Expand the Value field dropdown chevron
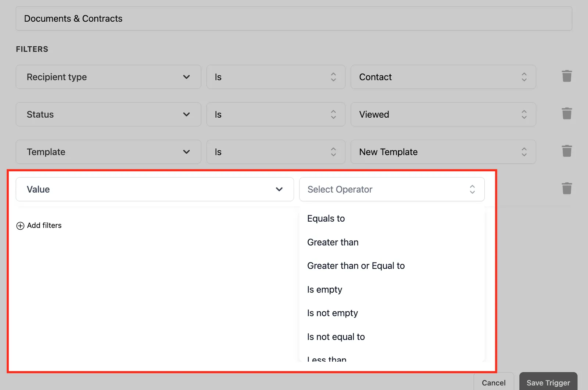This screenshot has width=588, height=390. (279, 189)
